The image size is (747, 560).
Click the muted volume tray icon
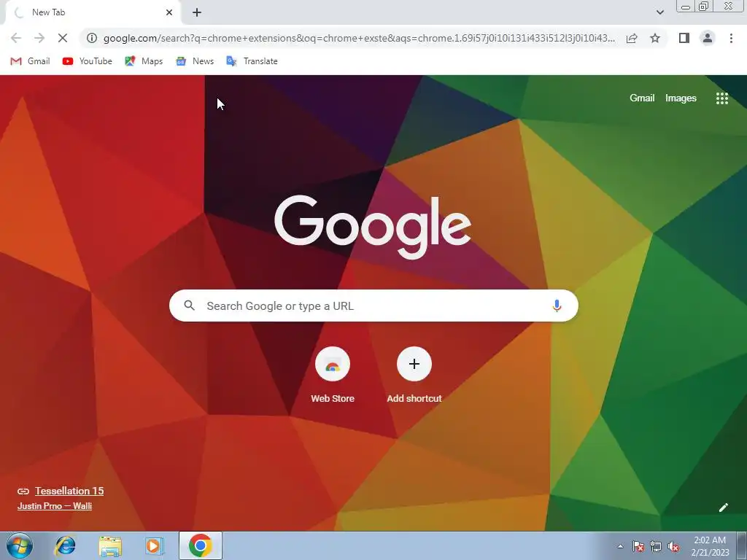(673, 546)
